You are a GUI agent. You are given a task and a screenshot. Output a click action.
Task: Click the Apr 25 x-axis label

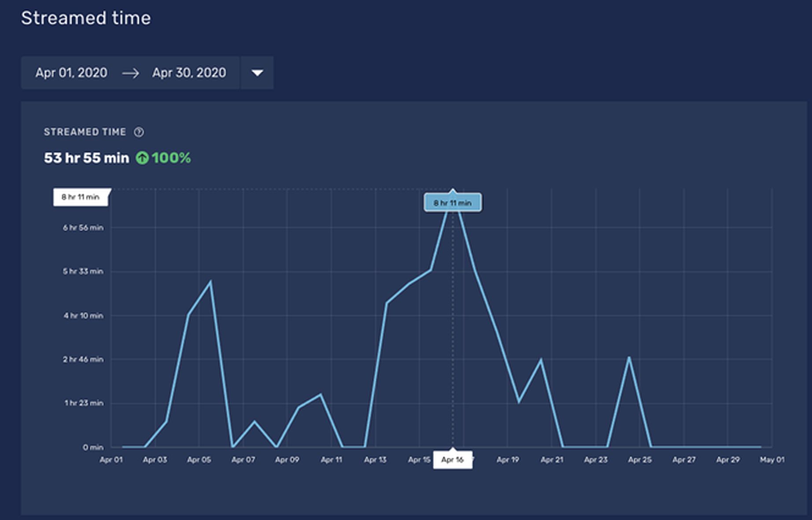click(x=640, y=460)
